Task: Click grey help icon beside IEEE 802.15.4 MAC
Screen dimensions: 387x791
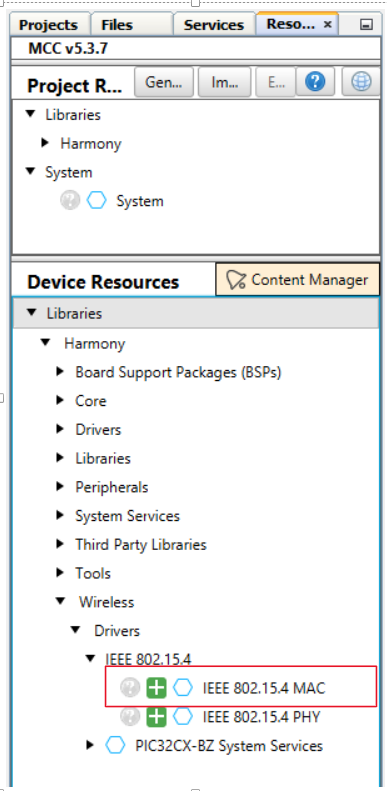Action: 130,688
